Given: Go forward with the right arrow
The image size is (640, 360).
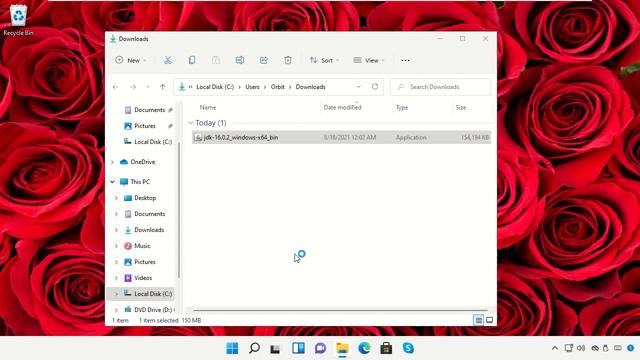Looking at the screenshot, I should pyautogui.click(x=133, y=87).
